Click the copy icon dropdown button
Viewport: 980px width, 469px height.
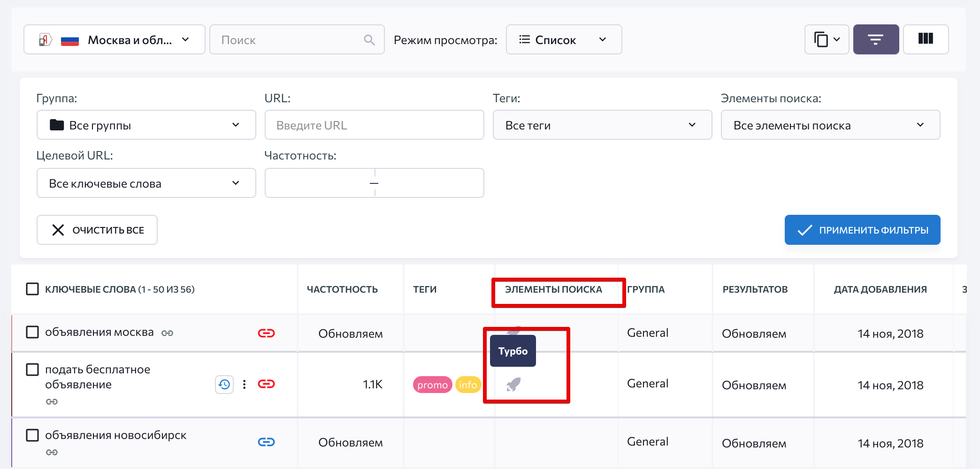pos(827,39)
